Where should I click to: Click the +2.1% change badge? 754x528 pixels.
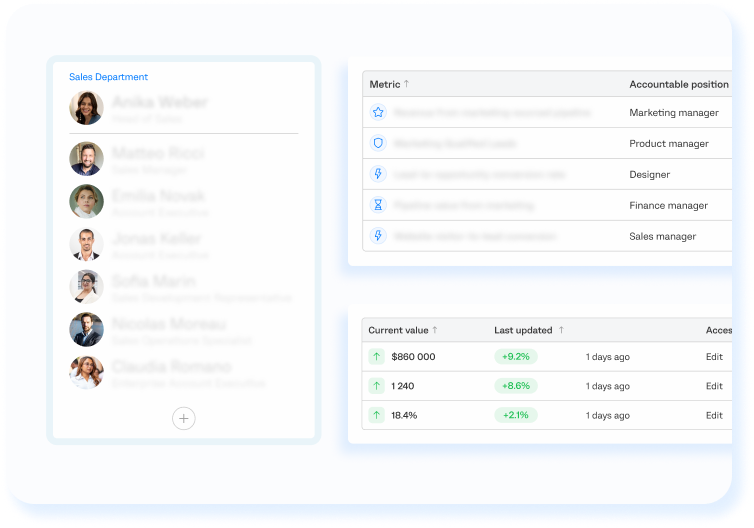(516, 415)
